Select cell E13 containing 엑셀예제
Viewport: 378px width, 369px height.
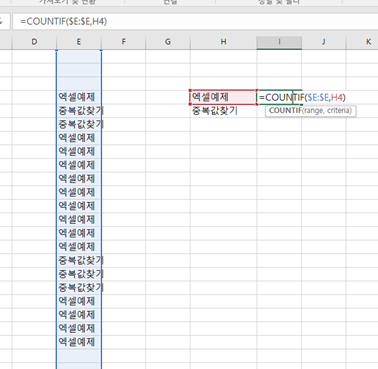point(79,219)
